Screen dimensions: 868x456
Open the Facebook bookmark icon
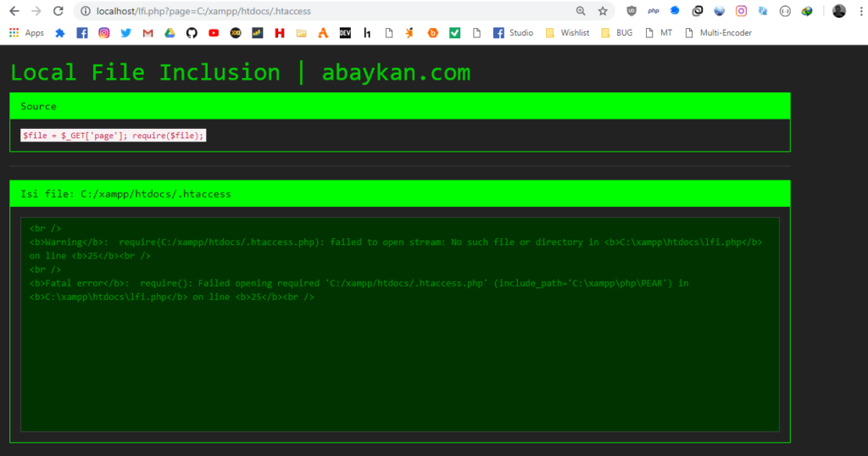(x=82, y=33)
